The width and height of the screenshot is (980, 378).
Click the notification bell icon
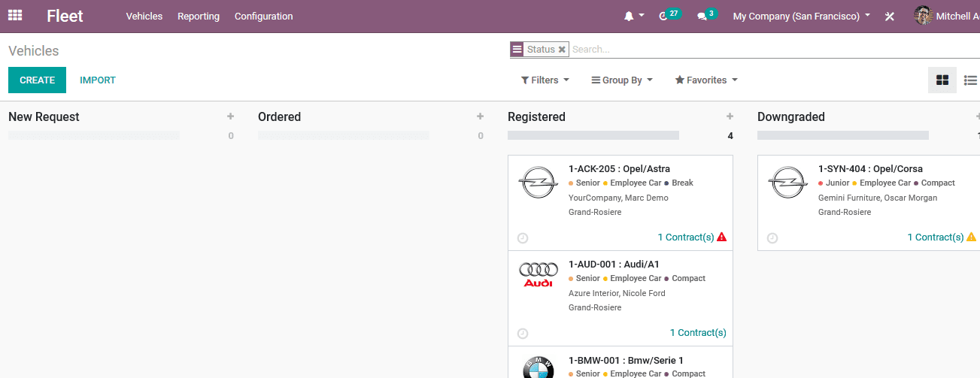[x=629, y=16]
